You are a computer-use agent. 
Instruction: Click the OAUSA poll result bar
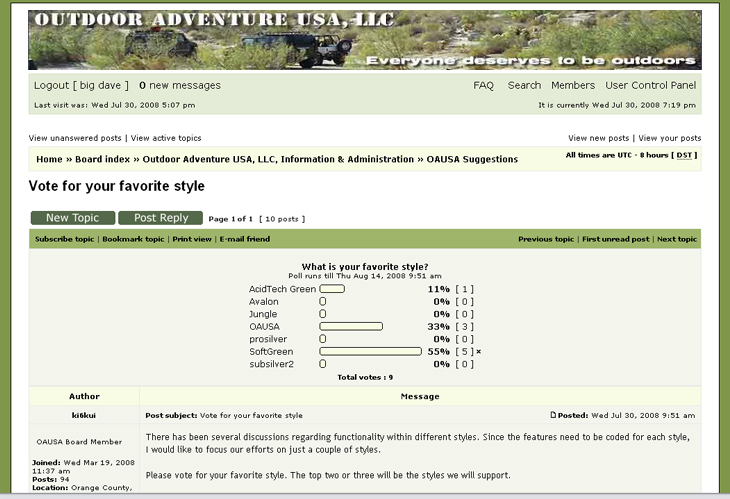(x=351, y=326)
